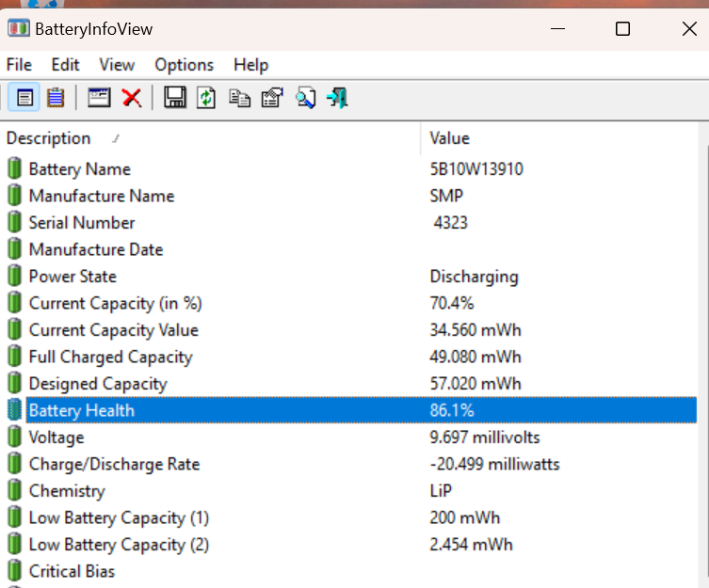Screen dimensions: 709x588
Task: Save selected items with the floppy disk icon
Action: 174,98
